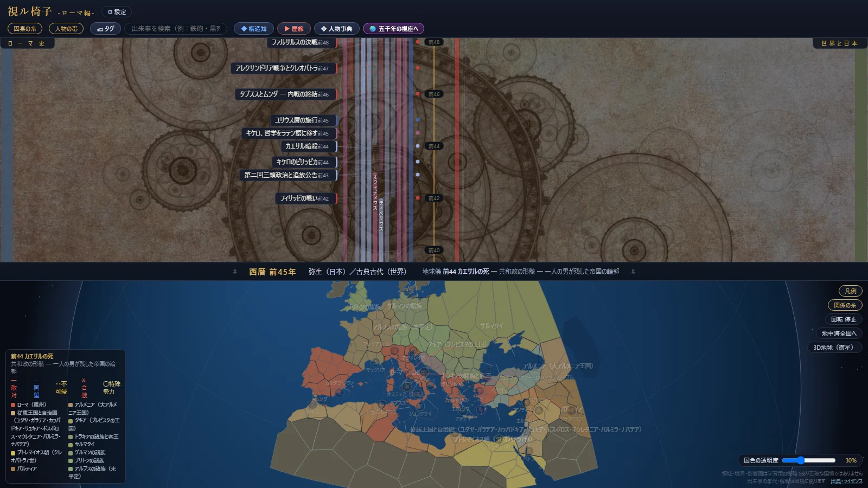
Task: Open the 出典・ライセンス link
Action: pos(846,481)
